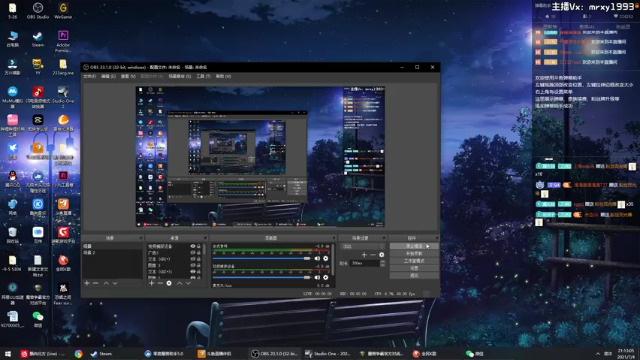The image size is (640, 360).
Task: Adjust the 台式音频 volume slider
Action: pyautogui.click(x=261, y=258)
